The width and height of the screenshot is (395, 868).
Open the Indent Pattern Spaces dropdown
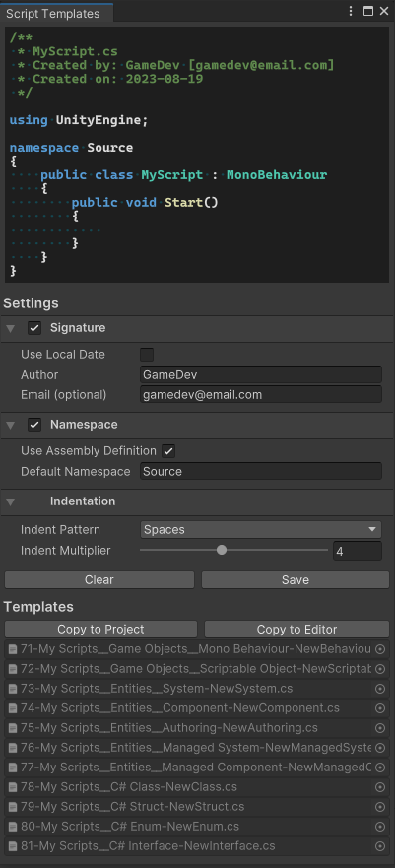click(x=261, y=530)
